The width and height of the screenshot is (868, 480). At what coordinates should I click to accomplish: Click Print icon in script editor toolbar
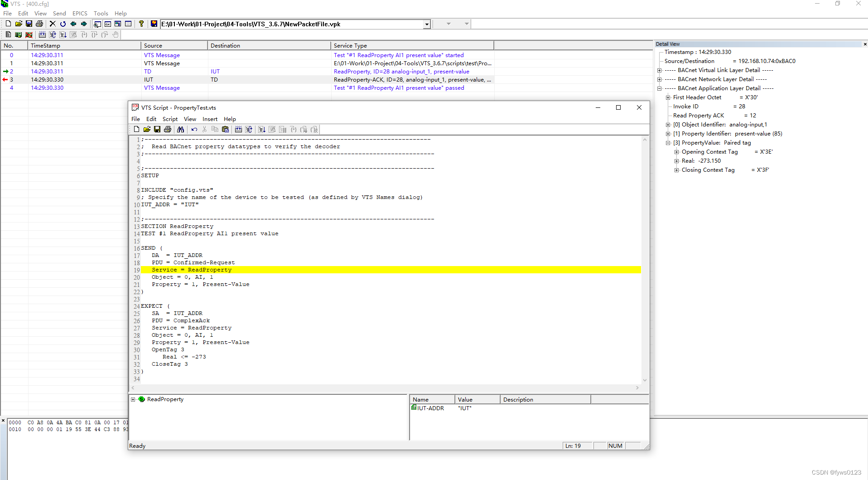pos(168,129)
